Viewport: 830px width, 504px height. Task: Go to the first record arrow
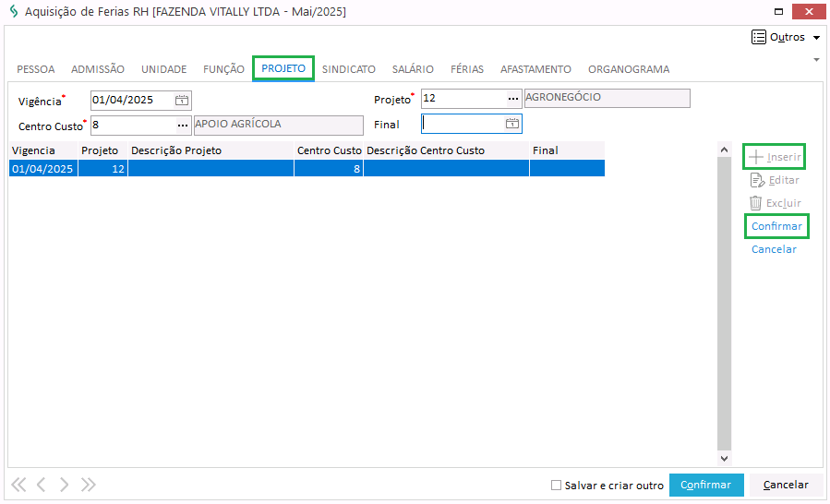(x=18, y=485)
